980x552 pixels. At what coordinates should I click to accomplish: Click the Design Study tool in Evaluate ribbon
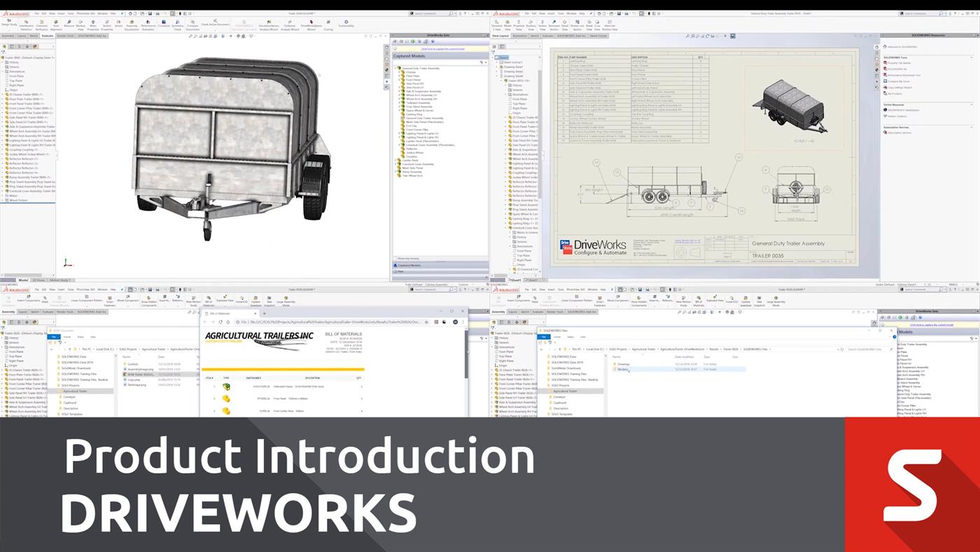click(x=10, y=23)
